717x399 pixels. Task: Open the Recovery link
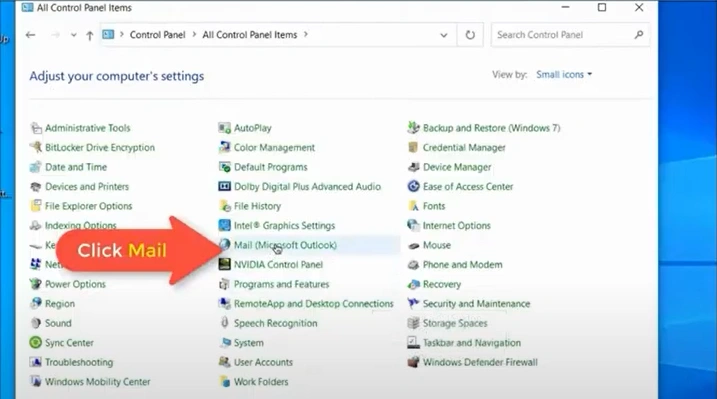pos(442,284)
